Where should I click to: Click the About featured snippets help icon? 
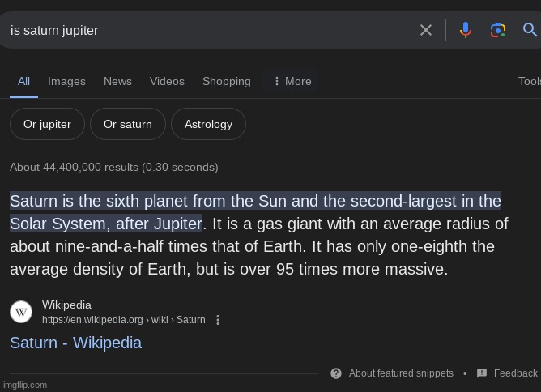(x=336, y=373)
